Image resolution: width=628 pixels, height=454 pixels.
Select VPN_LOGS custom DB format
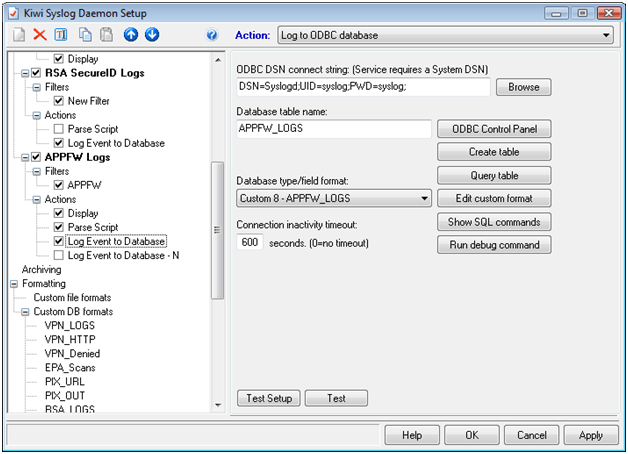[x=72, y=325]
